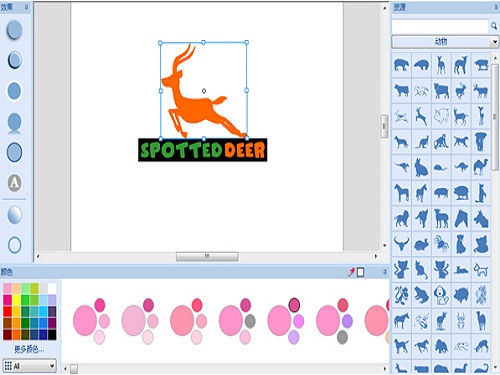The image size is (500, 375).
Task: Select the orange DEER text on canvas
Action: 245,150
